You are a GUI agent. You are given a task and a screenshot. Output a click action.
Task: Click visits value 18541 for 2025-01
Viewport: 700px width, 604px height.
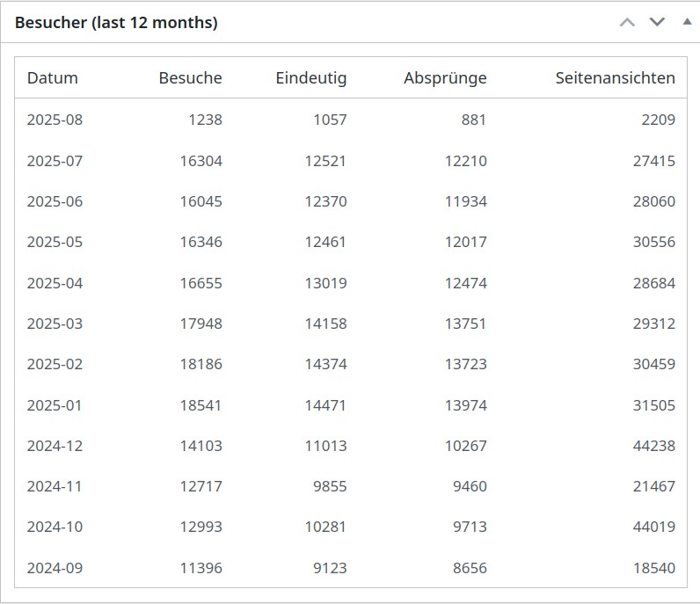201,405
